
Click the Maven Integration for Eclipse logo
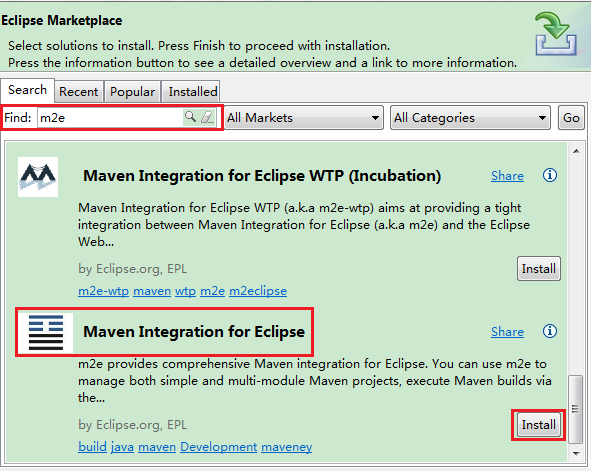46,333
